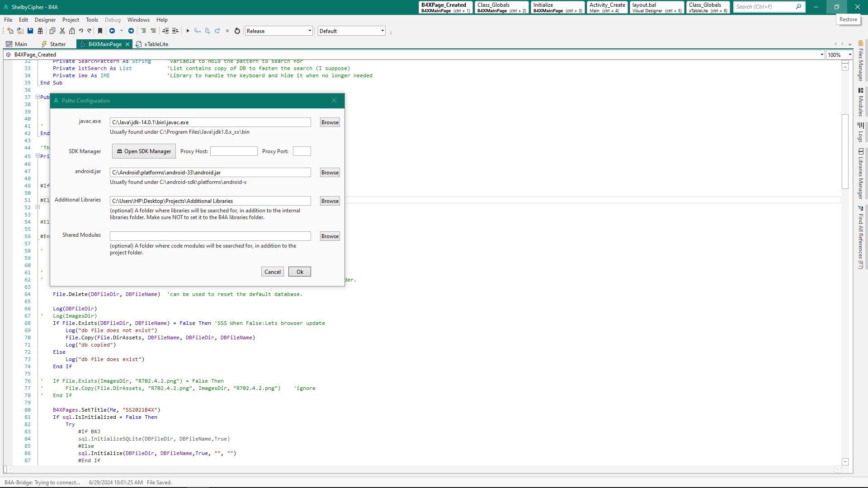Click the Navigate backward arrow icon

tap(112, 31)
